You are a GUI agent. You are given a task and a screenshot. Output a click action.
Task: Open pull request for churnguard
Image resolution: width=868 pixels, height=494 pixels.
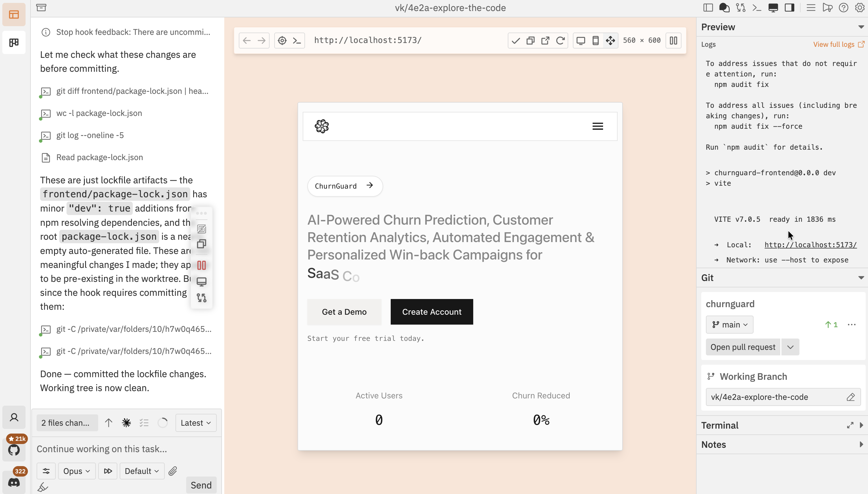(743, 347)
